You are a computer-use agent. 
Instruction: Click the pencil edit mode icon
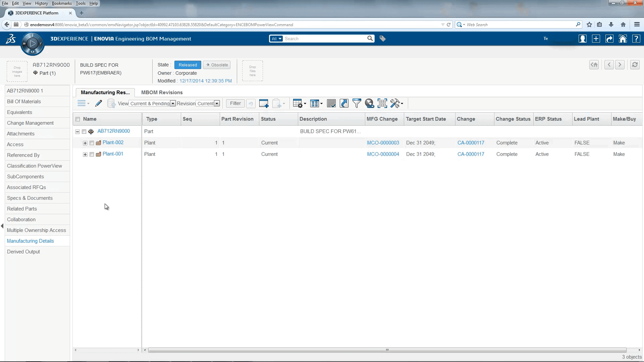click(x=99, y=103)
